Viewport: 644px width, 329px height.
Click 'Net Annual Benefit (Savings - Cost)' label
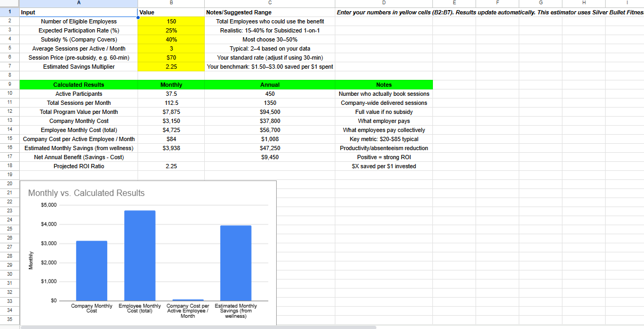[x=79, y=157]
